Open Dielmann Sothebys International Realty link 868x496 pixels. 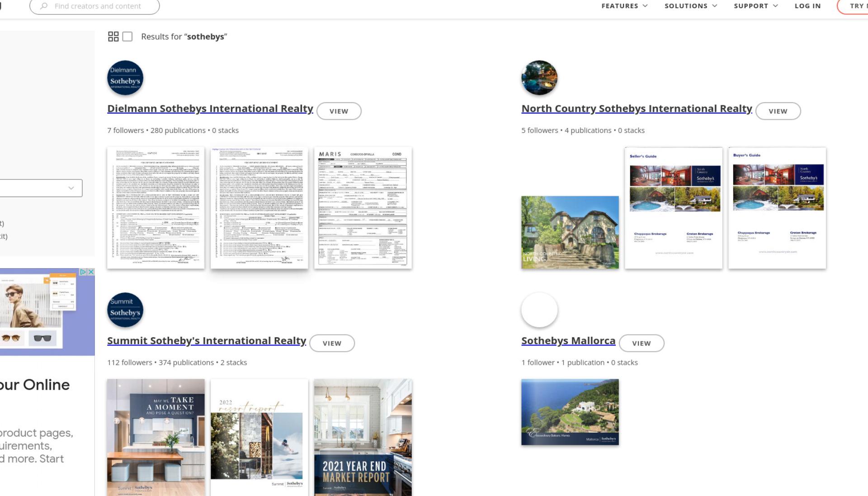click(210, 109)
